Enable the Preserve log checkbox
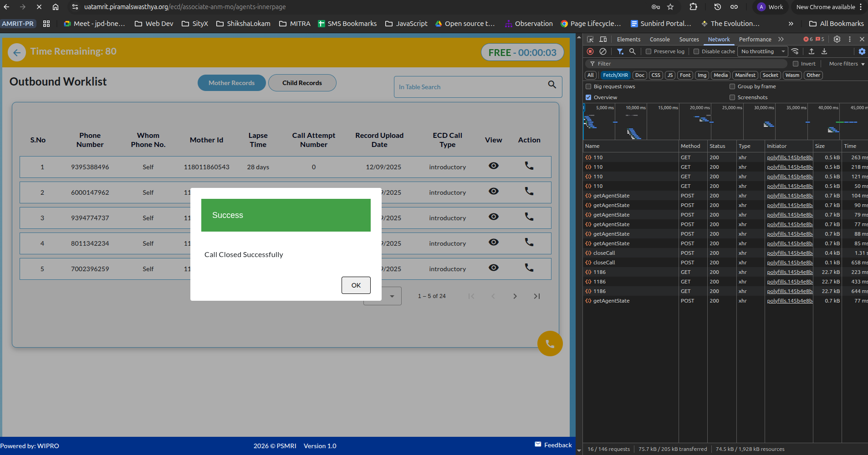This screenshot has width=868, height=455. pos(648,51)
